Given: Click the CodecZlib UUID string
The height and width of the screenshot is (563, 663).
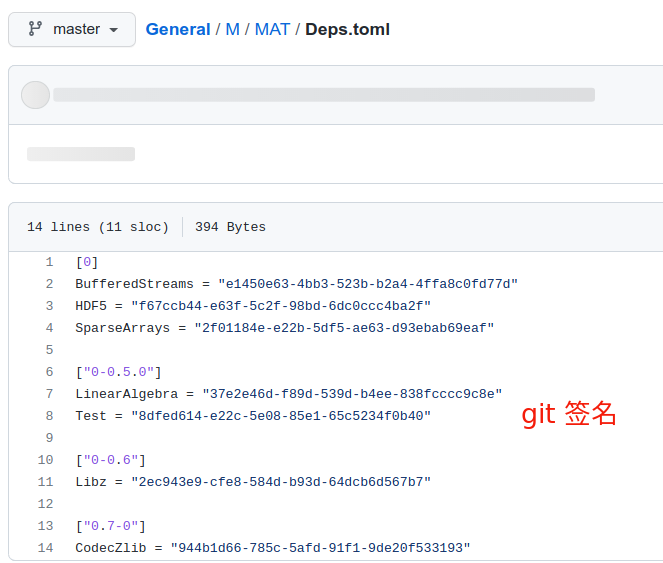Looking at the screenshot, I should coord(321,548).
